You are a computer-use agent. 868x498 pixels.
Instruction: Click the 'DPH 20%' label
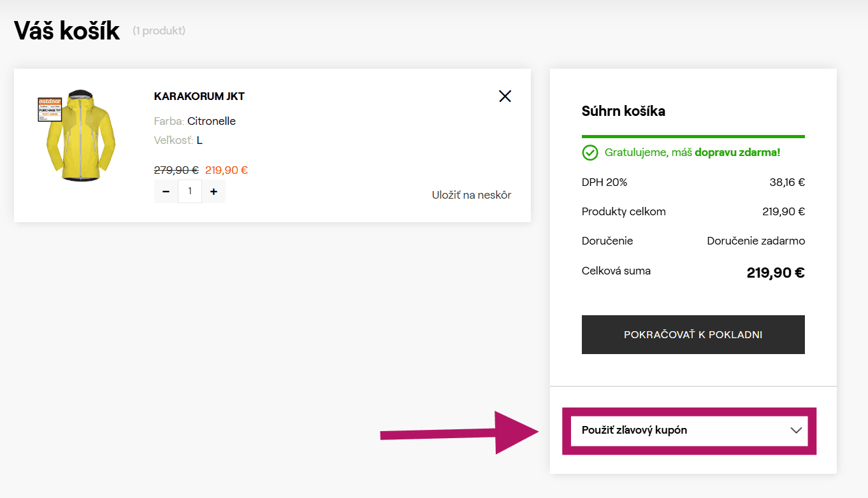click(605, 182)
